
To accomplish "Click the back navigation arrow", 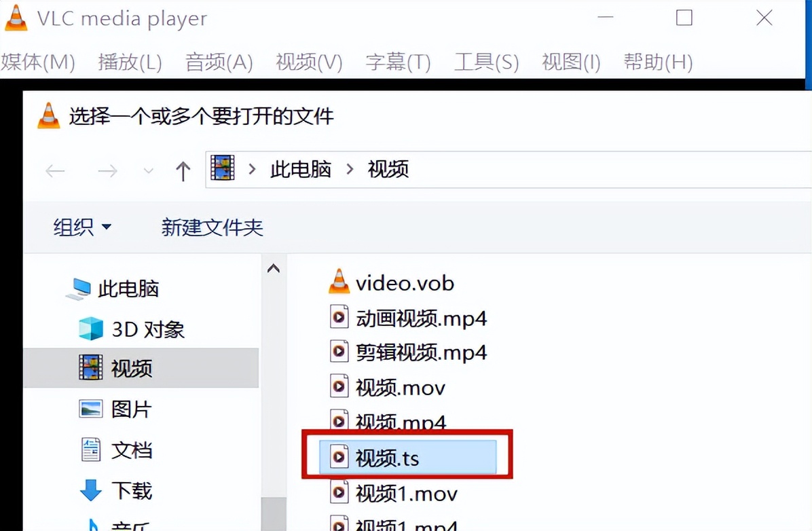I will point(56,170).
